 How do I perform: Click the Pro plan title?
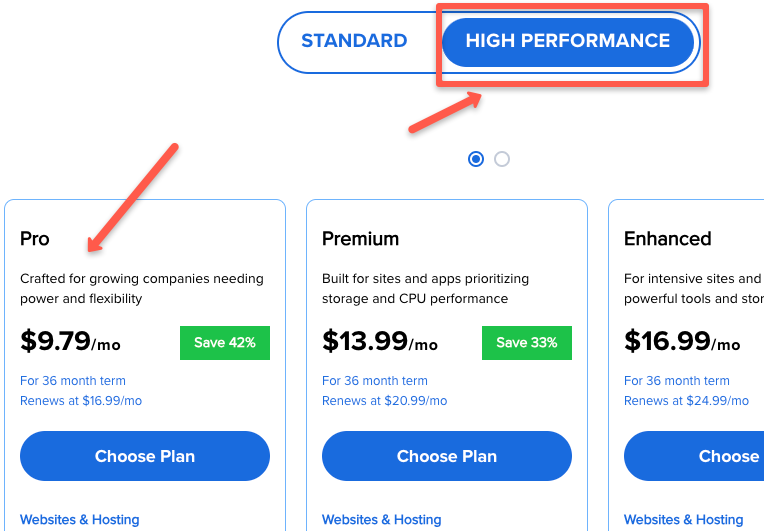pyautogui.click(x=35, y=239)
